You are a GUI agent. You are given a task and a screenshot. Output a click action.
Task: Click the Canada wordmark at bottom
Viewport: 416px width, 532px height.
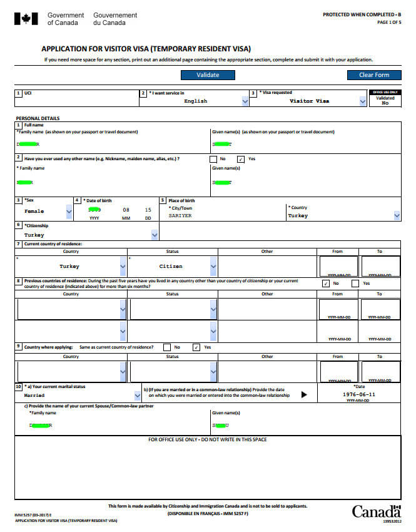(x=377, y=511)
